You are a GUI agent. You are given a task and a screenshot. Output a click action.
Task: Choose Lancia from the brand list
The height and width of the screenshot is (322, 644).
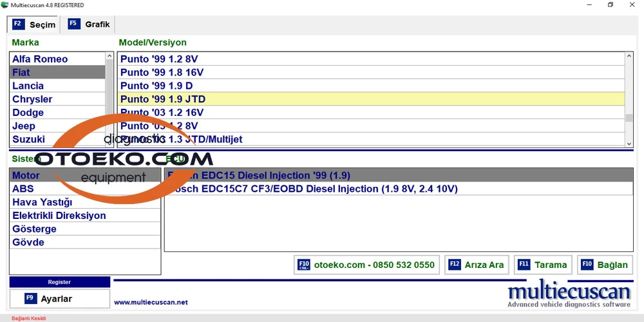(x=57, y=86)
